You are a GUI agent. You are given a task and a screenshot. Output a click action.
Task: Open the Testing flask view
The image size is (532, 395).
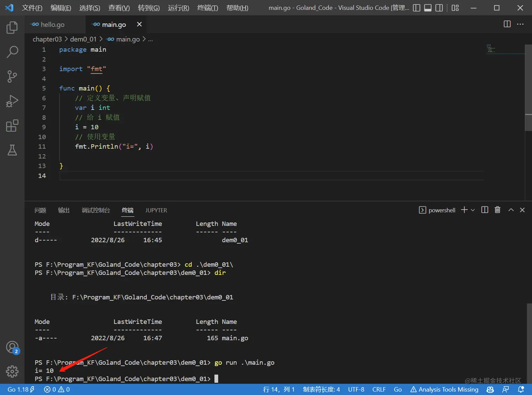click(x=12, y=150)
